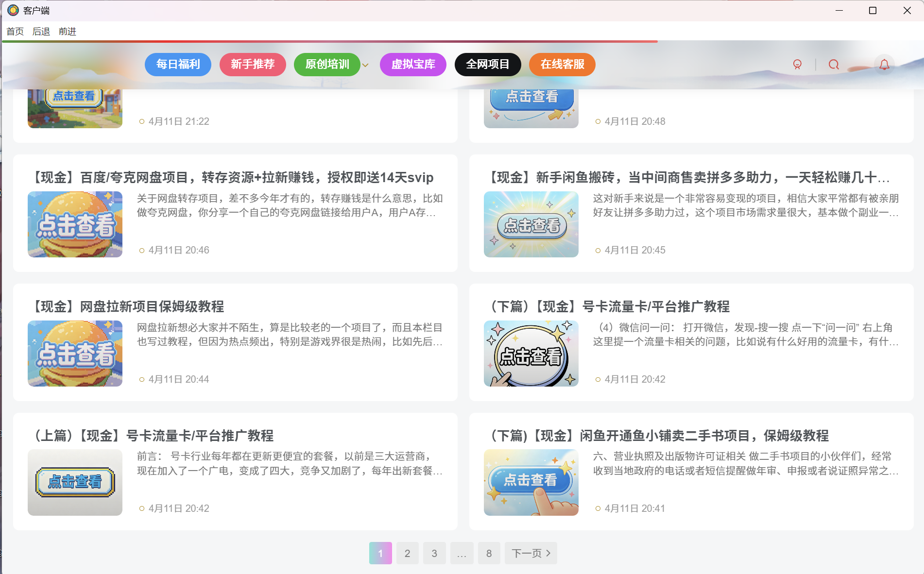Go to page 2 of results
Viewport: 924px width, 574px height.
(407, 553)
